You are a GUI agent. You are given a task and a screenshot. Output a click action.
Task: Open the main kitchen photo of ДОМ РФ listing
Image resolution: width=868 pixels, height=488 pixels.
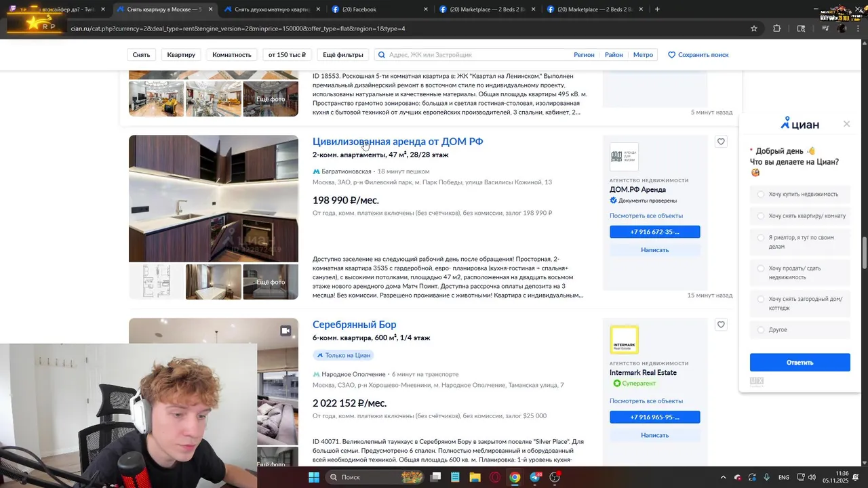214,199
